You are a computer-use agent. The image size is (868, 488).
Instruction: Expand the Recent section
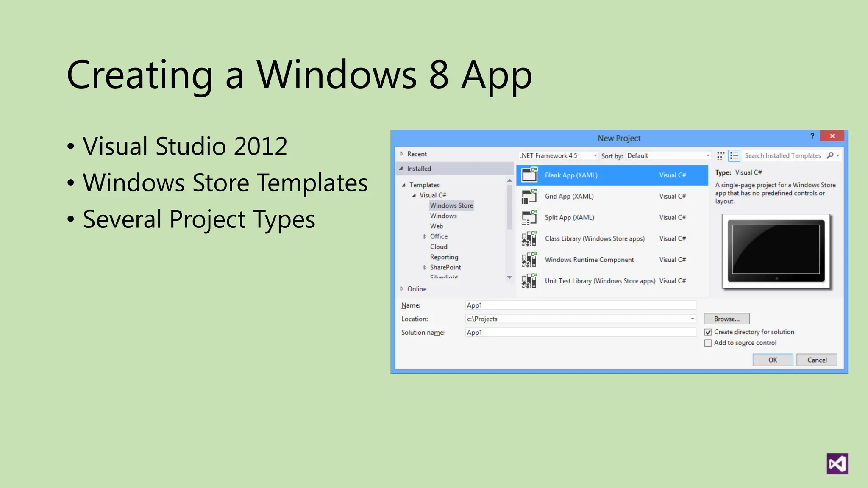tap(401, 154)
